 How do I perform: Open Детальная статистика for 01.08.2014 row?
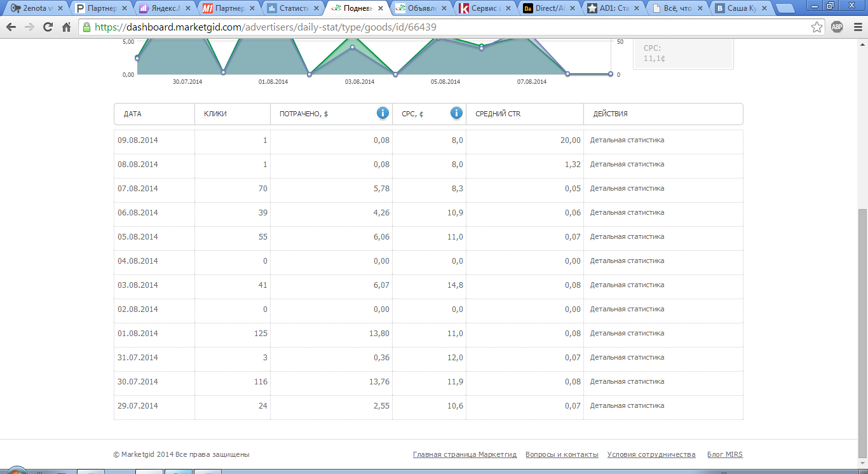pyautogui.click(x=627, y=333)
